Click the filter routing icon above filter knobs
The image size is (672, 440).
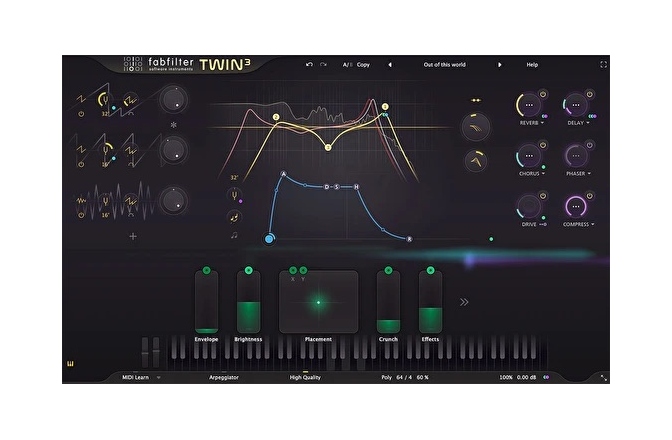pos(476,100)
